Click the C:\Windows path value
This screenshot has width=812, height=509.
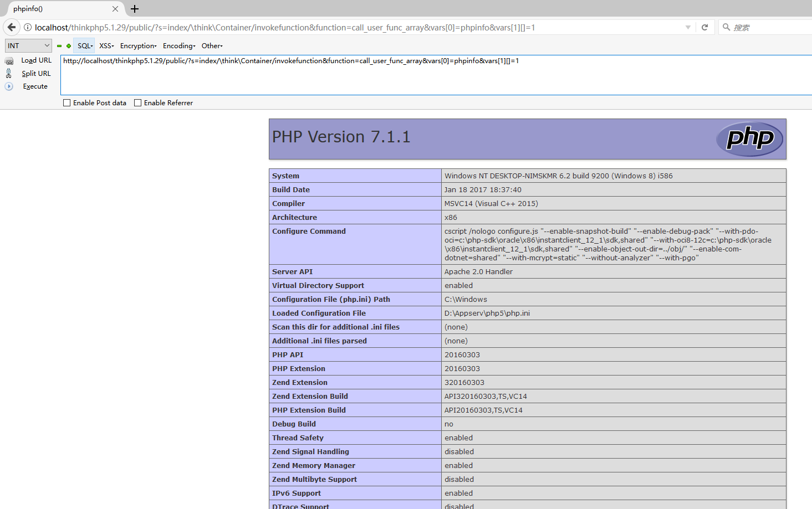coord(466,300)
